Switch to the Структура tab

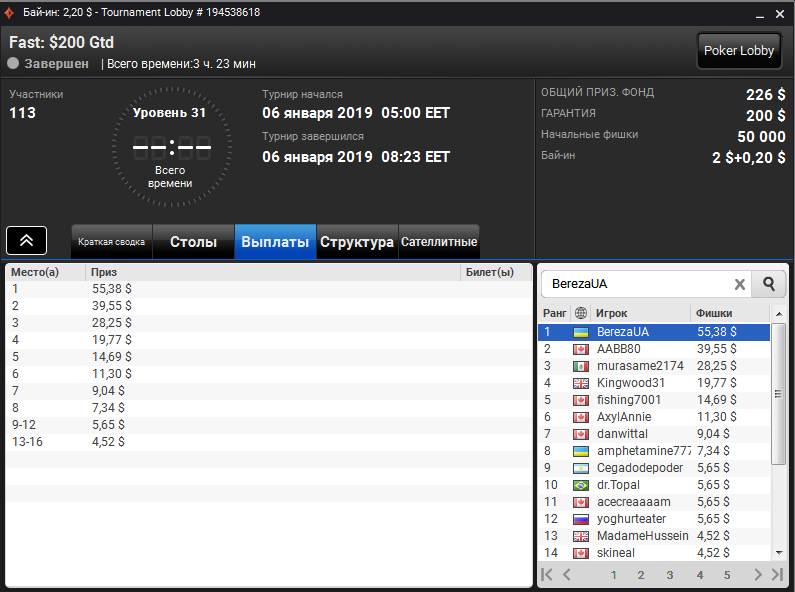click(x=357, y=242)
